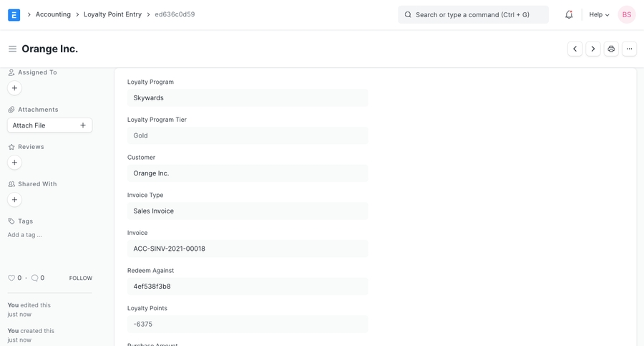The width and height of the screenshot is (644, 346).
Task: Click the ERPNext home logo icon
Action: 14,14
